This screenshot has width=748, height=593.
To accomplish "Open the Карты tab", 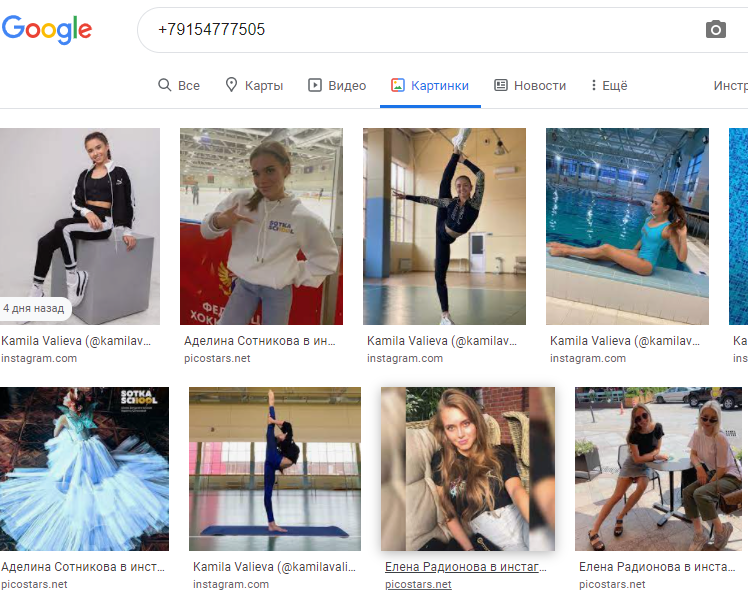I will coord(263,86).
